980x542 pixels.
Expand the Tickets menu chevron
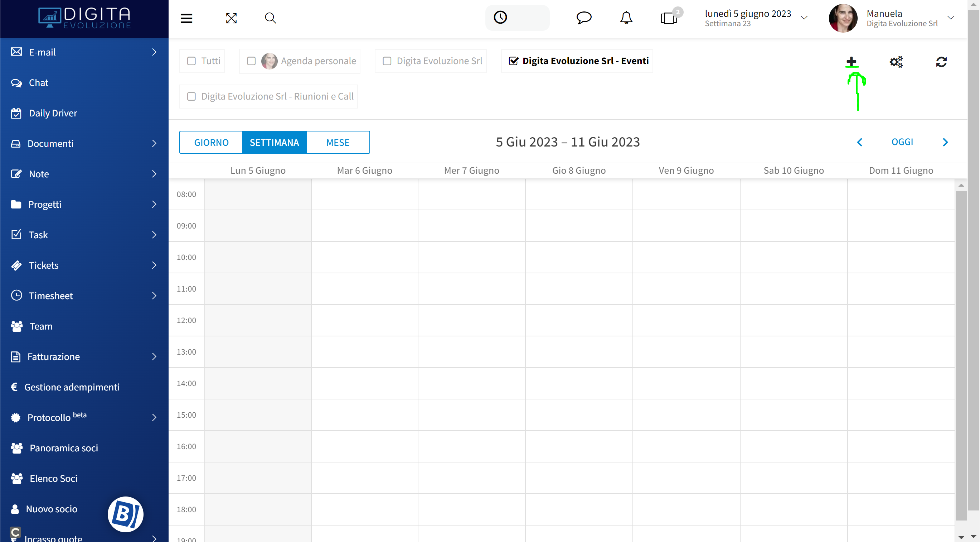coord(154,265)
